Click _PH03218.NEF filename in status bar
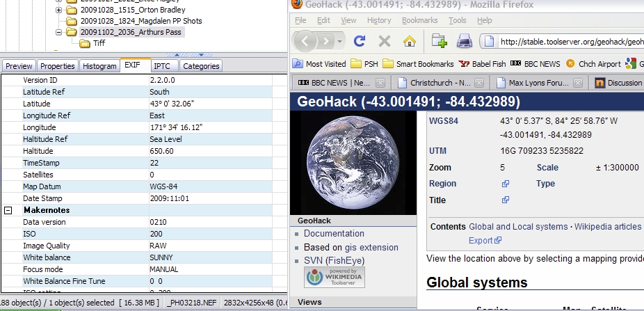Screen dimensions: 644x311 pyautogui.click(x=192, y=303)
